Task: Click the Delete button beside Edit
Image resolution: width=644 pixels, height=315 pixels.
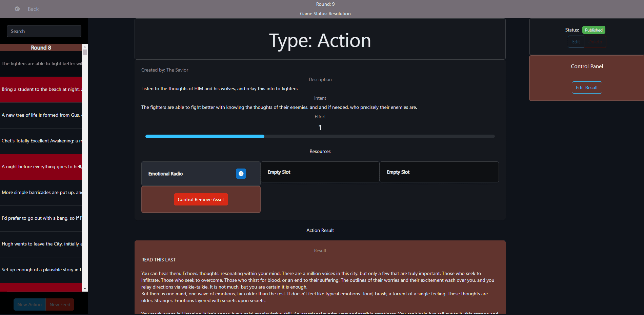Action: coord(595,42)
